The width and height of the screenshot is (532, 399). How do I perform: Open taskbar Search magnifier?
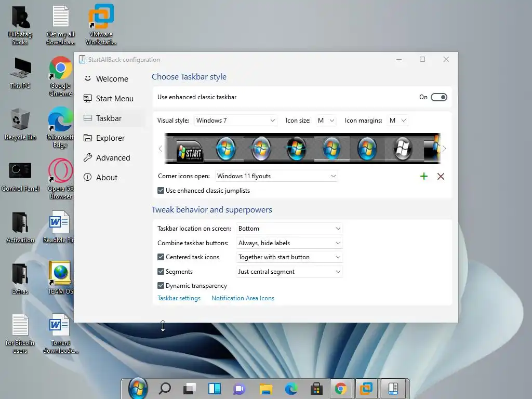click(x=165, y=389)
